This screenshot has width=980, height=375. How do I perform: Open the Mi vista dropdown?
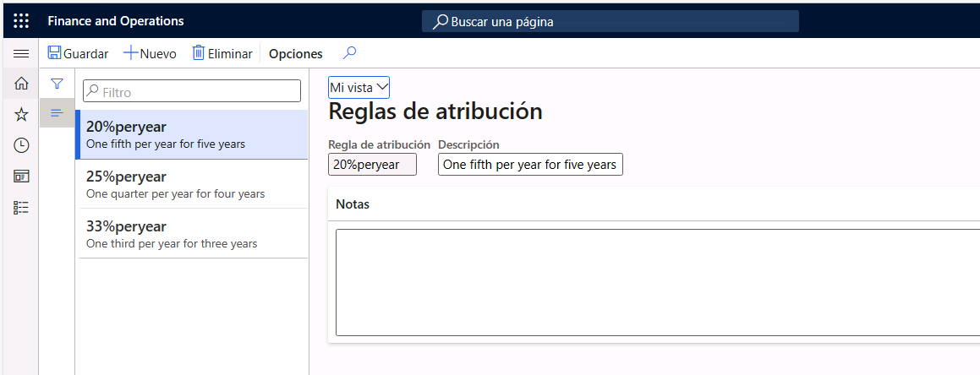click(x=359, y=88)
